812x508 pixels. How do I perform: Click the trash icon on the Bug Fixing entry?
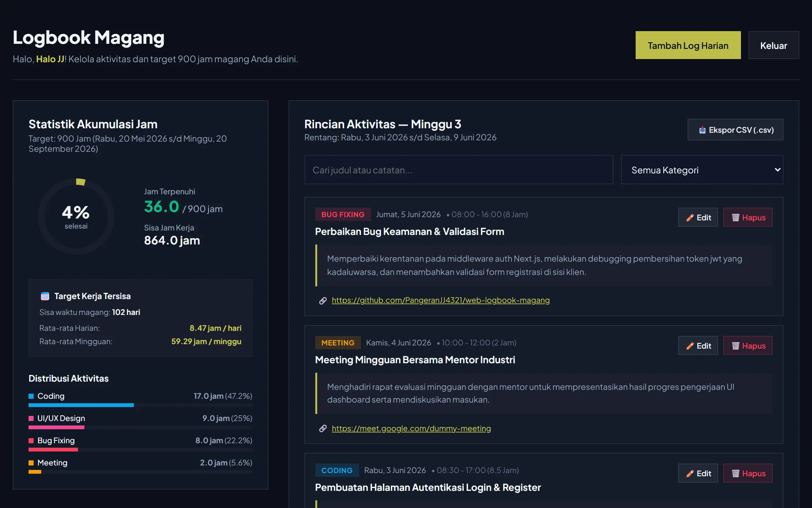click(x=736, y=218)
